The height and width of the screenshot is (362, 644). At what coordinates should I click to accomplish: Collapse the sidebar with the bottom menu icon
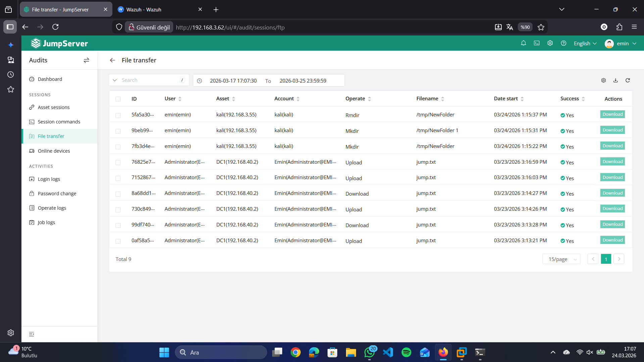coord(32,334)
